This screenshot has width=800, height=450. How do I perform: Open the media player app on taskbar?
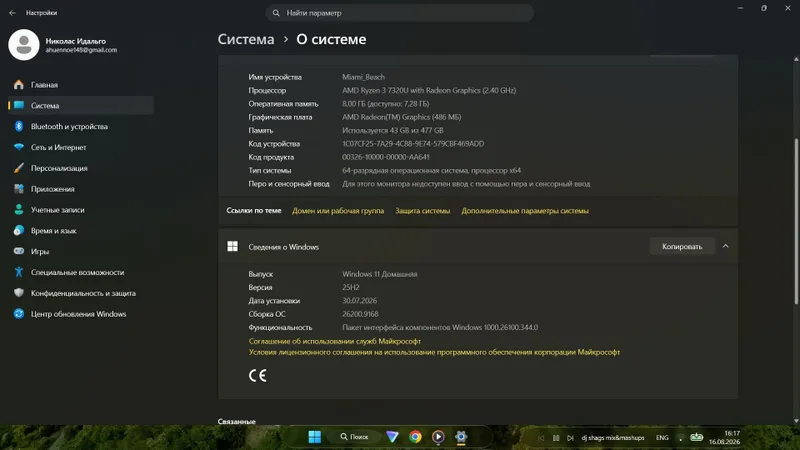pos(438,437)
